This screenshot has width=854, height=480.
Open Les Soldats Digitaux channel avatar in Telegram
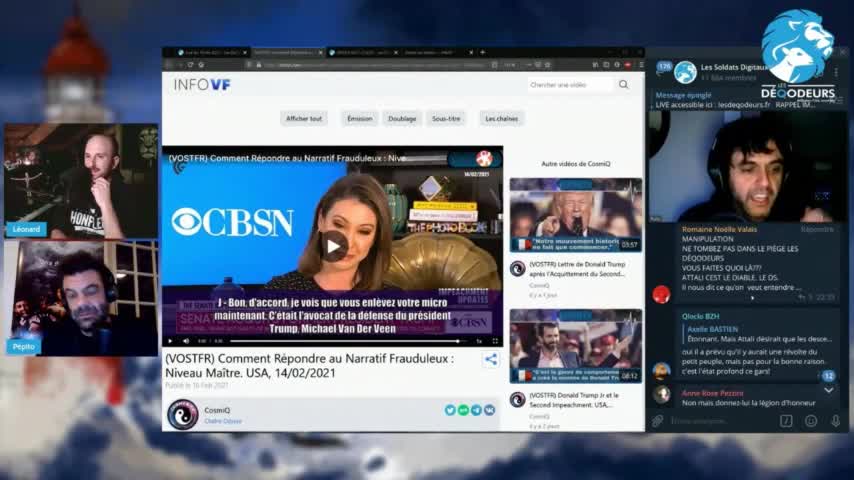point(685,72)
